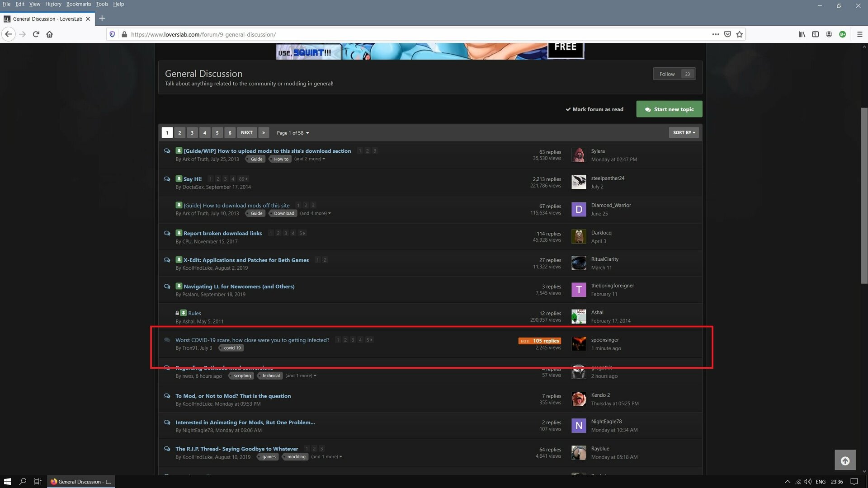Open the Library bookshelf icon
The image size is (868, 488).
tap(802, 34)
